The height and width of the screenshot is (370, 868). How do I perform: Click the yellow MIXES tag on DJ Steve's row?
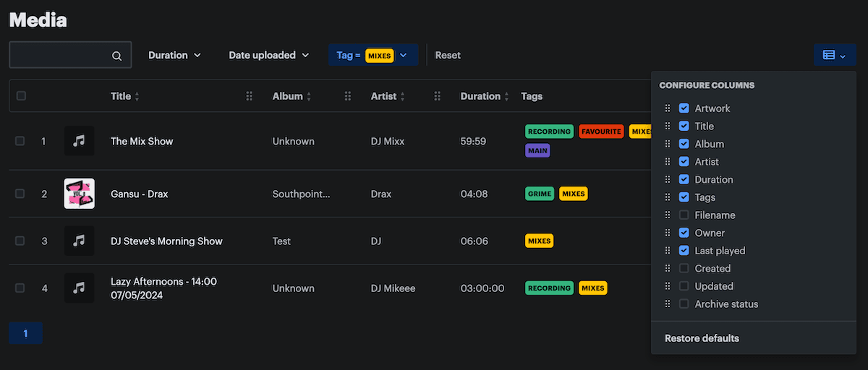pyautogui.click(x=540, y=241)
